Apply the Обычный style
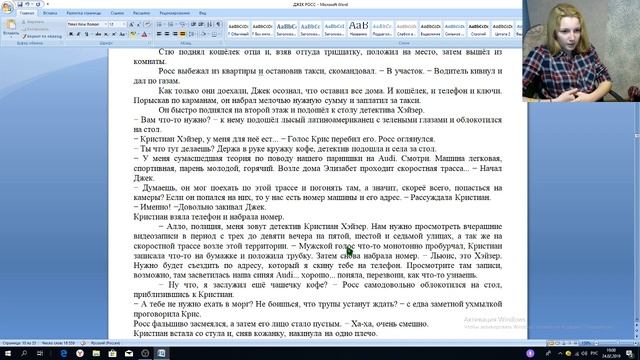Viewport: 640px width, 360px height. point(238,29)
